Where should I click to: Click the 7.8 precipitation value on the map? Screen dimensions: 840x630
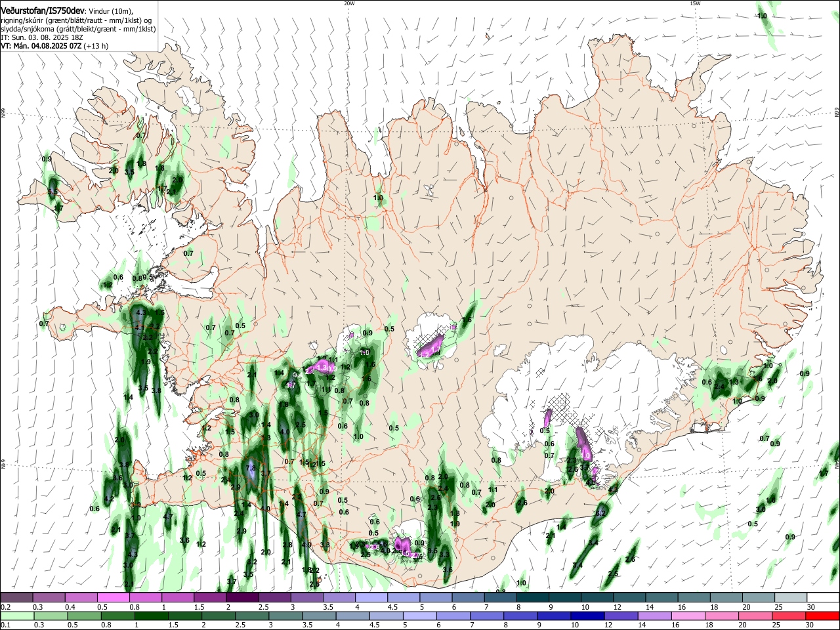coord(250,468)
